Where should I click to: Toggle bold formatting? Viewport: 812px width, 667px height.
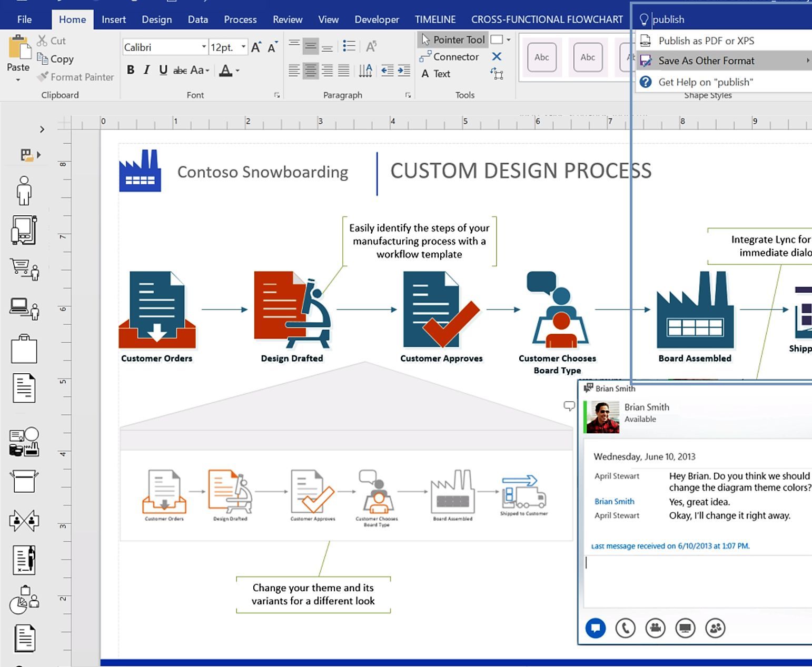(131, 69)
